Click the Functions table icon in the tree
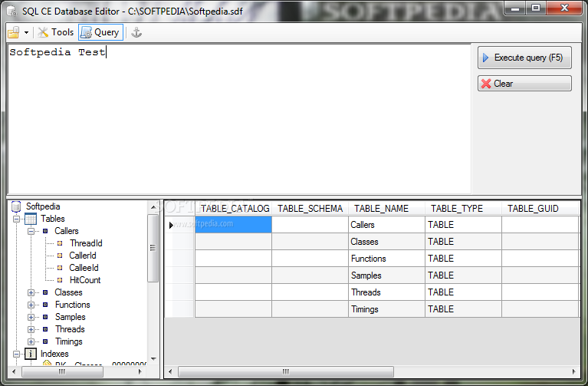This screenshot has width=588, height=386. (45, 305)
